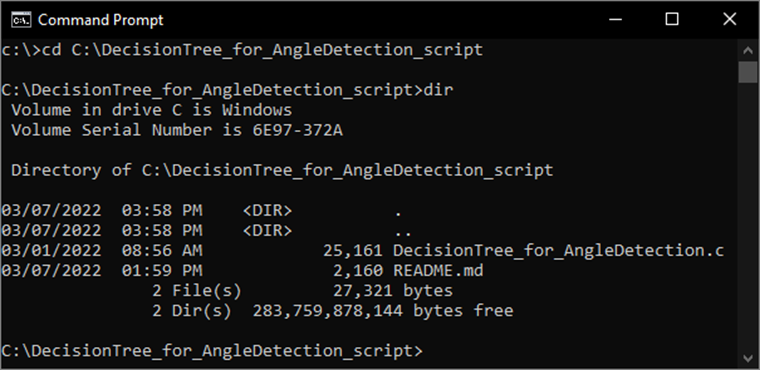760x370 pixels.
Task: Click the 'Directory of' path line
Action: [x=282, y=171]
